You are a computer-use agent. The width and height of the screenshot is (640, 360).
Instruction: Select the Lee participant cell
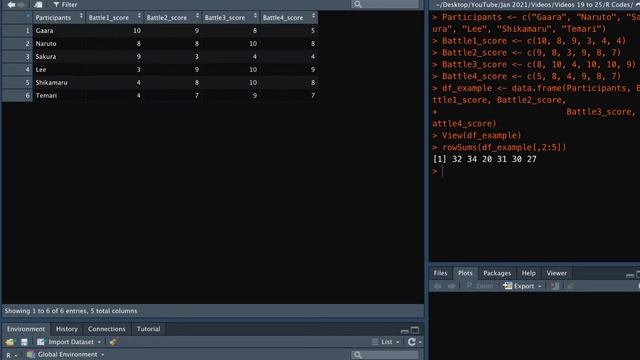[x=59, y=69]
